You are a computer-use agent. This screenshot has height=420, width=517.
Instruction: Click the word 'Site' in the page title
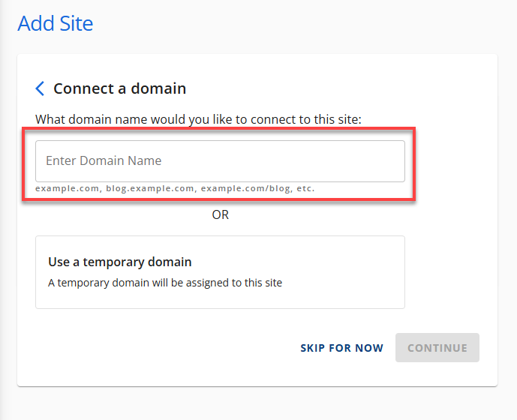pyautogui.click(x=77, y=23)
